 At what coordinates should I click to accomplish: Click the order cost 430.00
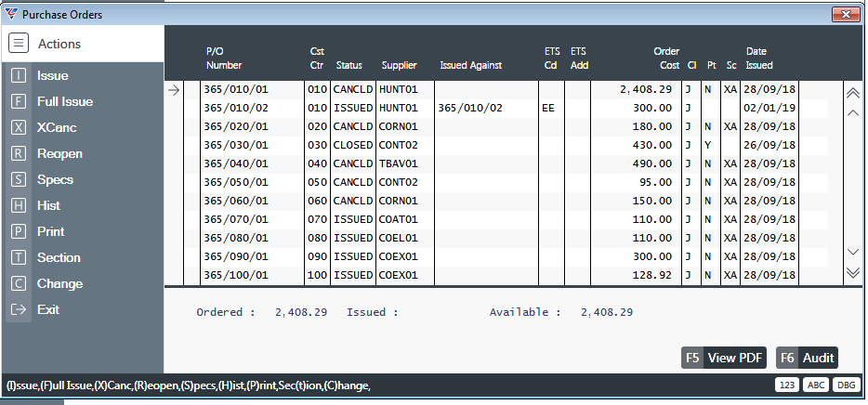pos(652,145)
